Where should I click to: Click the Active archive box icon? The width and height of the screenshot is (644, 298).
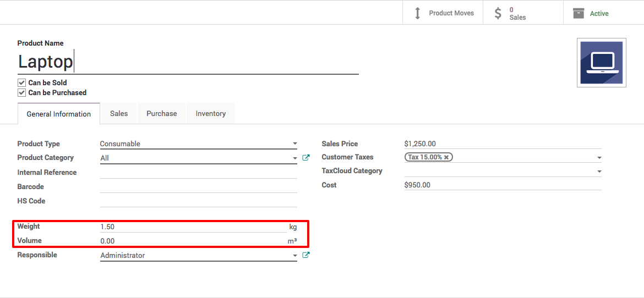click(578, 13)
